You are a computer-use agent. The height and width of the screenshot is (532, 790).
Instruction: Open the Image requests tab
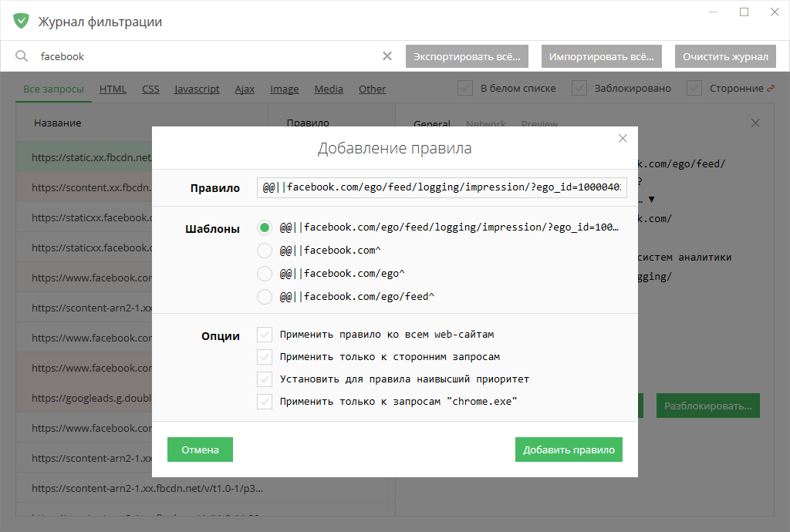(x=284, y=89)
